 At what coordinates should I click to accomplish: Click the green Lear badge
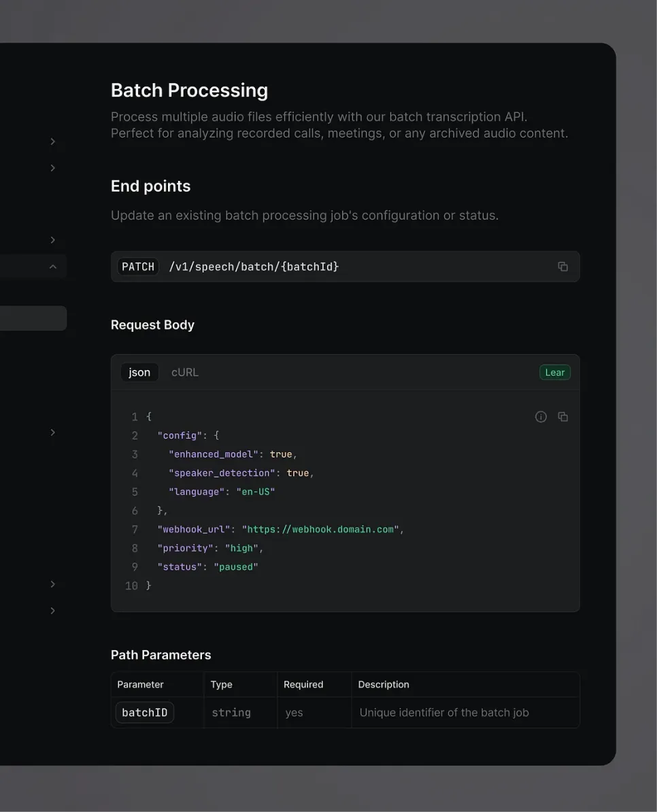554,372
